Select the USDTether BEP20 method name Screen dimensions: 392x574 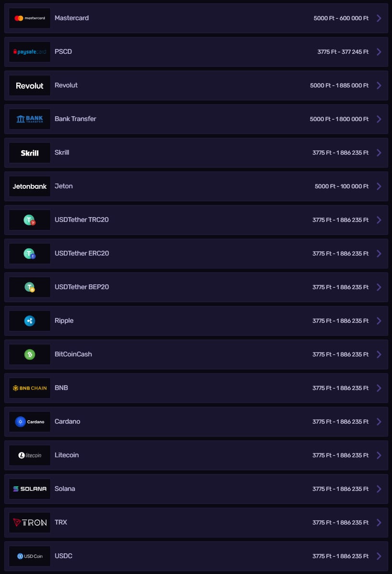pyautogui.click(x=82, y=287)
